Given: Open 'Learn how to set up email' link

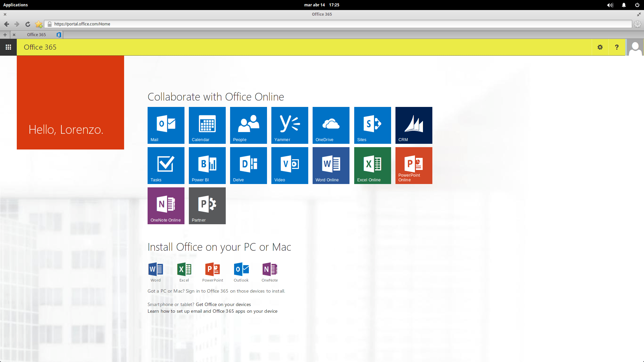Looking at the screenshot, I should 213,311.
